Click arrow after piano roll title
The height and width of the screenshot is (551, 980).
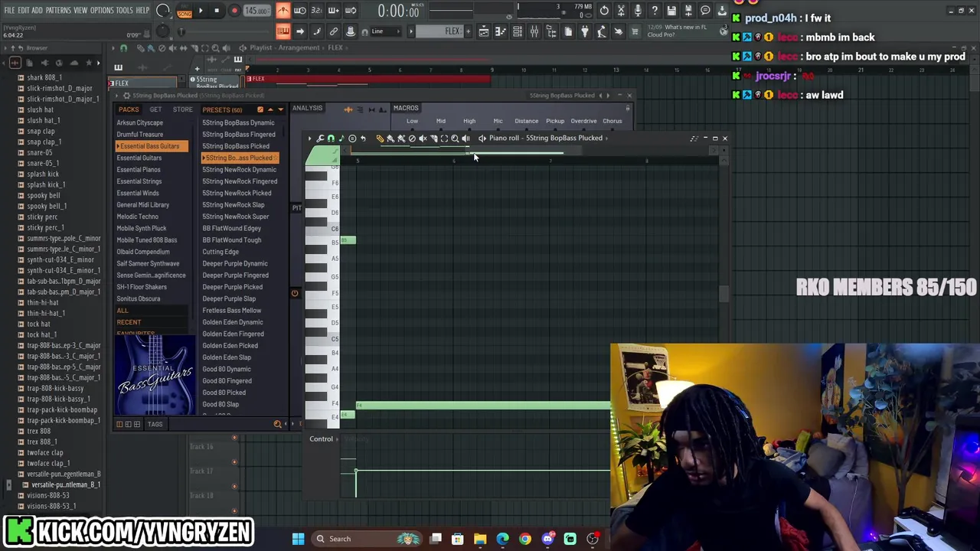click(608, 139)
